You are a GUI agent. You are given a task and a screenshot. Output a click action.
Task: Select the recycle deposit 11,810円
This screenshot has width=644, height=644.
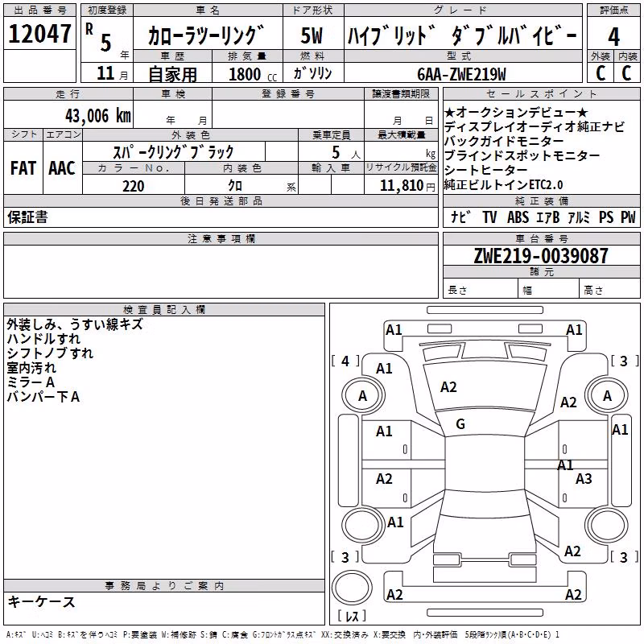(x=407, y=186)
